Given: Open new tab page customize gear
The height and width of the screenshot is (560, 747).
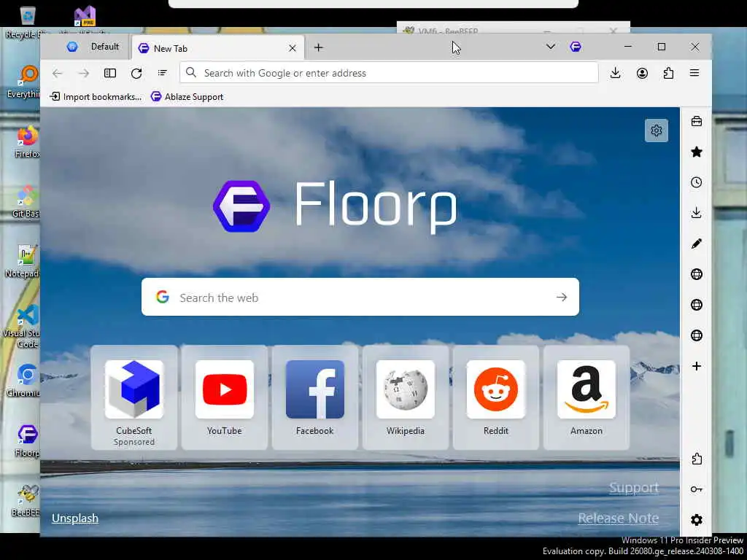Looking at the screenshot, I should coord(656,131).
